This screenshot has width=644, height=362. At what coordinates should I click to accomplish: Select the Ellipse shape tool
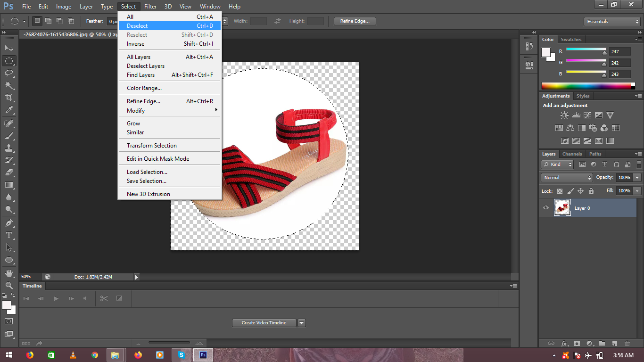point(9,260)
